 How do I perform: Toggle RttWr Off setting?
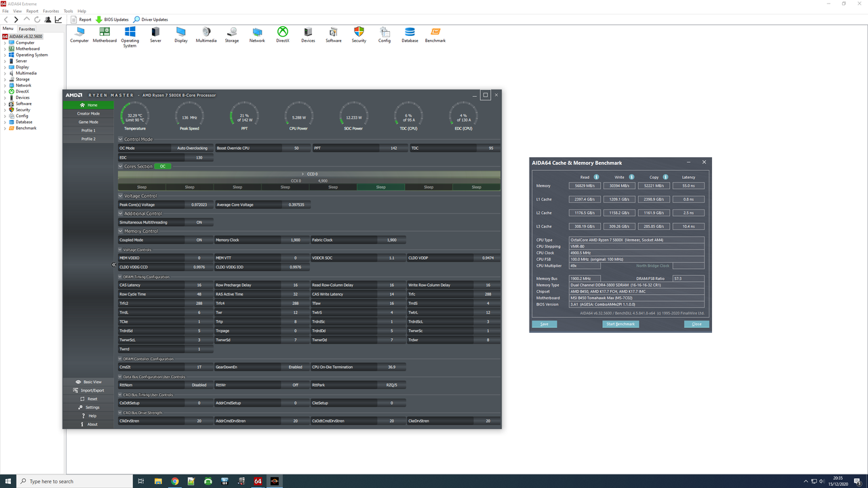click(295, 385)
